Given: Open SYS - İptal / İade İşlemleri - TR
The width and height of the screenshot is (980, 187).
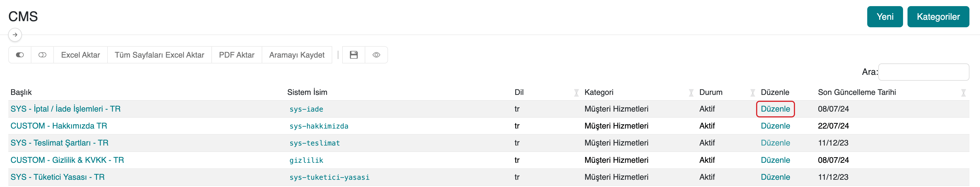Looking at the screenshot, I should 66,109.
